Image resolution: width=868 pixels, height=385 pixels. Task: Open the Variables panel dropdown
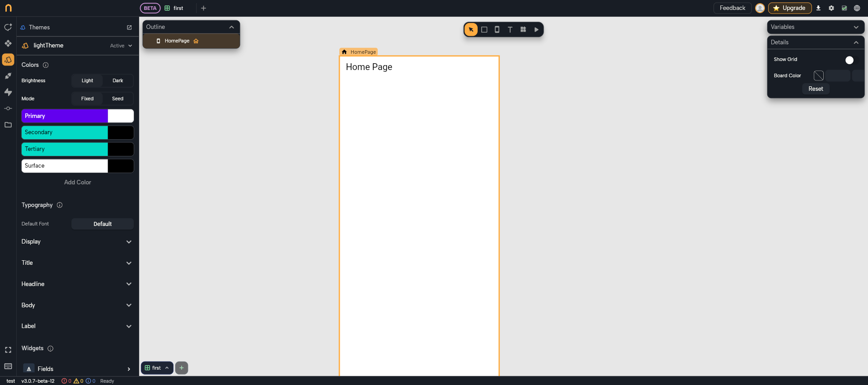click(x=815, y=27)
